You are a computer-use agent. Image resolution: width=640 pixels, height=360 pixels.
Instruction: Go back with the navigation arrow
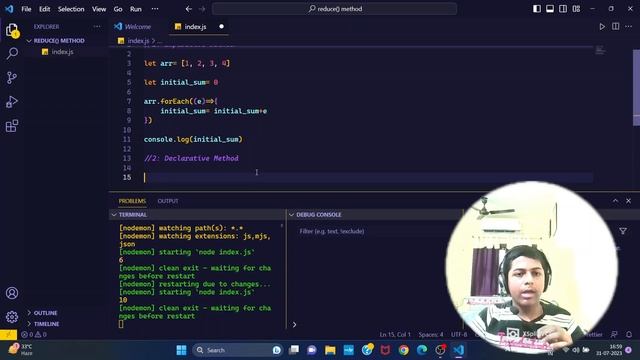(189, 9)
